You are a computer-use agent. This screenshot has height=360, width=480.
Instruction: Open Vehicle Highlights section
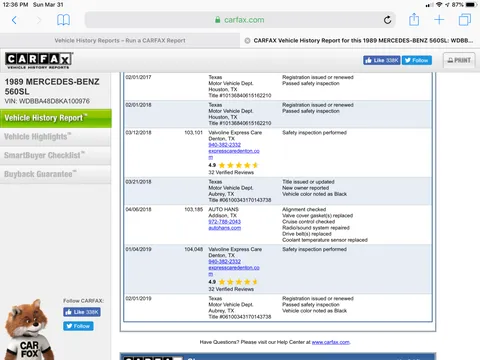pyautogui.click(x=56, y=137)
